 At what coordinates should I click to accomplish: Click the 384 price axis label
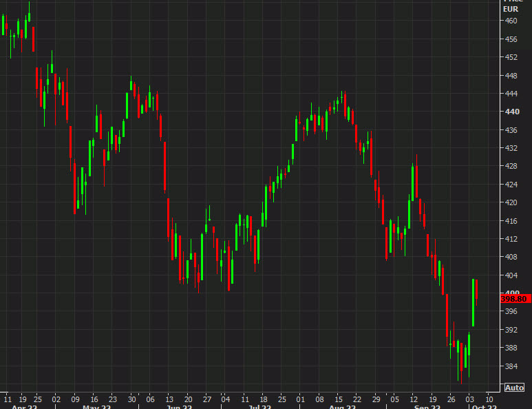click(511, 366)
